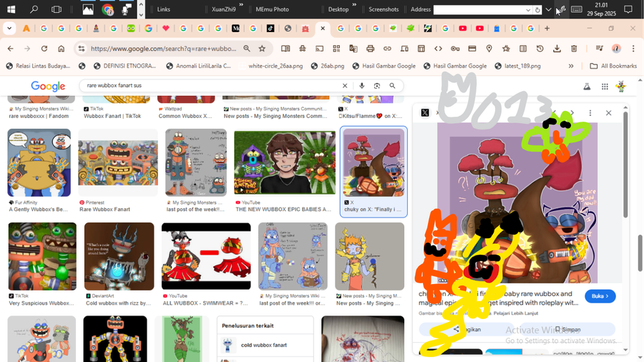Go to Chrome home page icon
The height and width of the screenshot is (362, 644).
click(62, 49)
